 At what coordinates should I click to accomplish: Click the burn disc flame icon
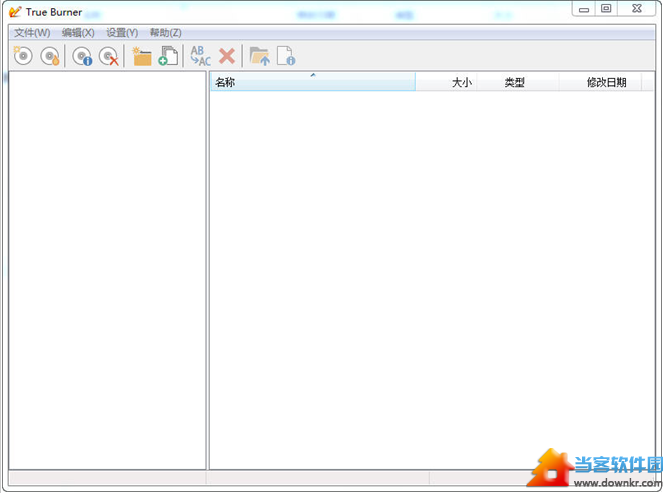pos(50,56)
